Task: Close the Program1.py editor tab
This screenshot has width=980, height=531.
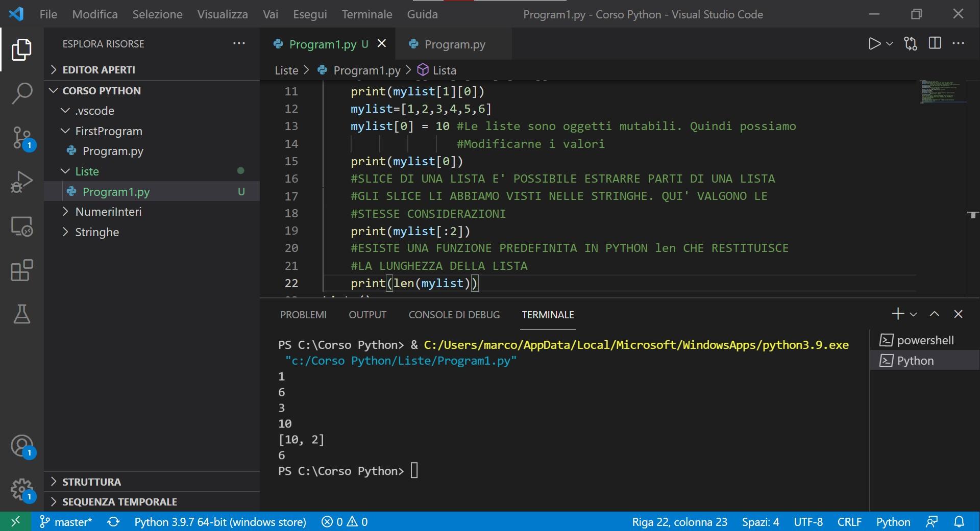Action: 382,44
